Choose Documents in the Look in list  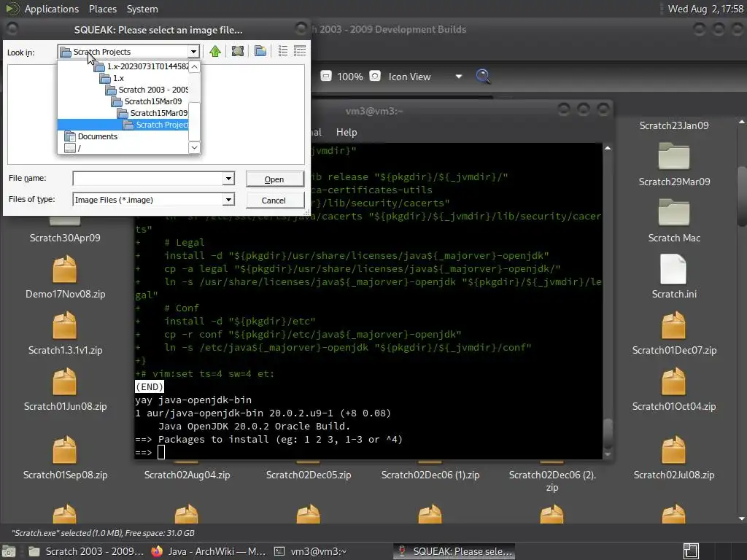(91, 136)
